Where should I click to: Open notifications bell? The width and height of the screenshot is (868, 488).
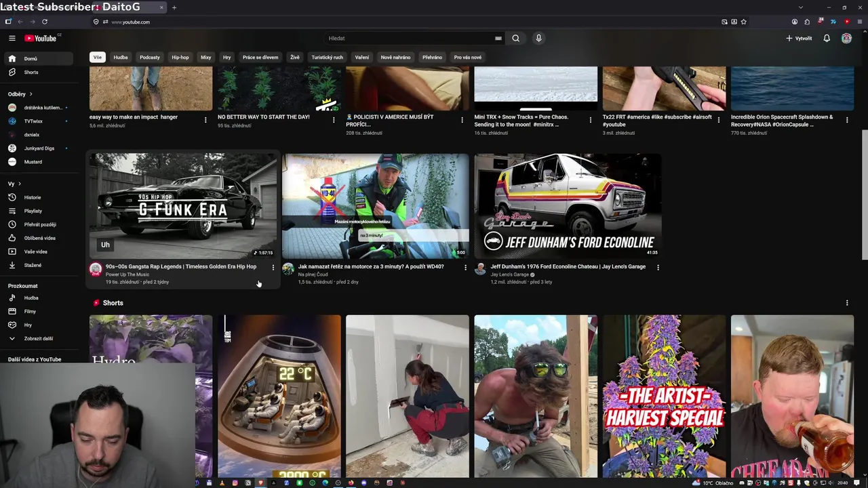point(827,39)
